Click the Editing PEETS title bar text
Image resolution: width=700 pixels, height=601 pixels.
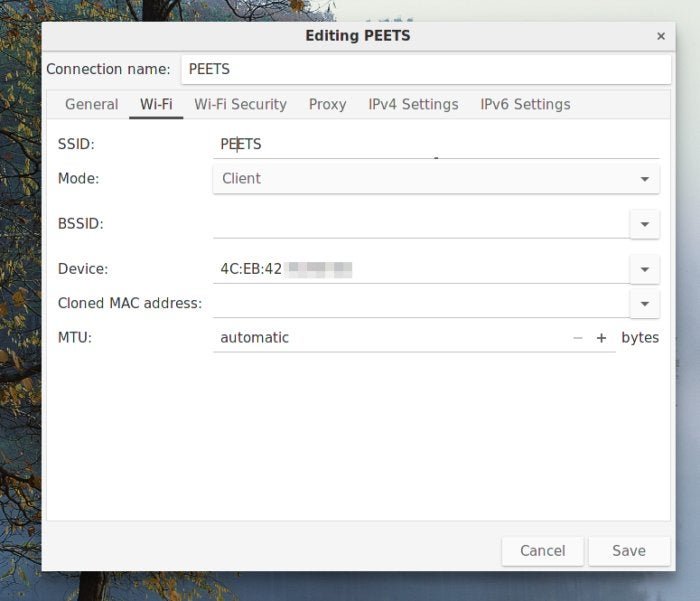click(358, 36)
